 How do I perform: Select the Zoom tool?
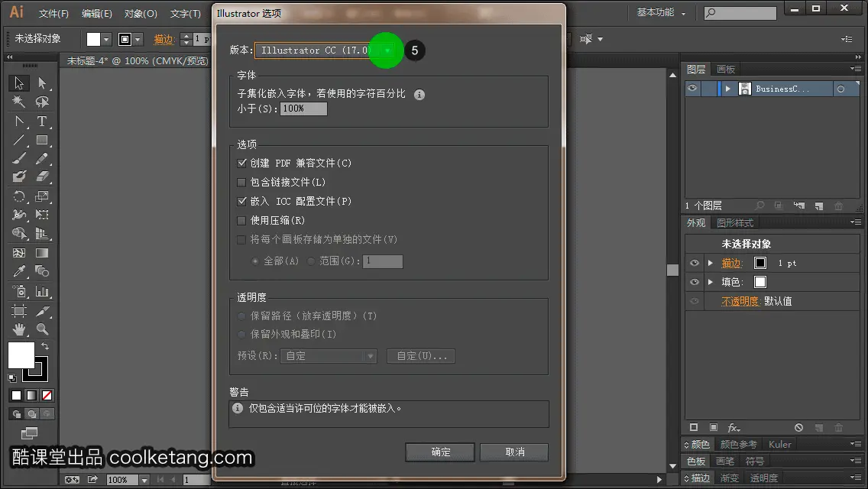coord(42,329)
